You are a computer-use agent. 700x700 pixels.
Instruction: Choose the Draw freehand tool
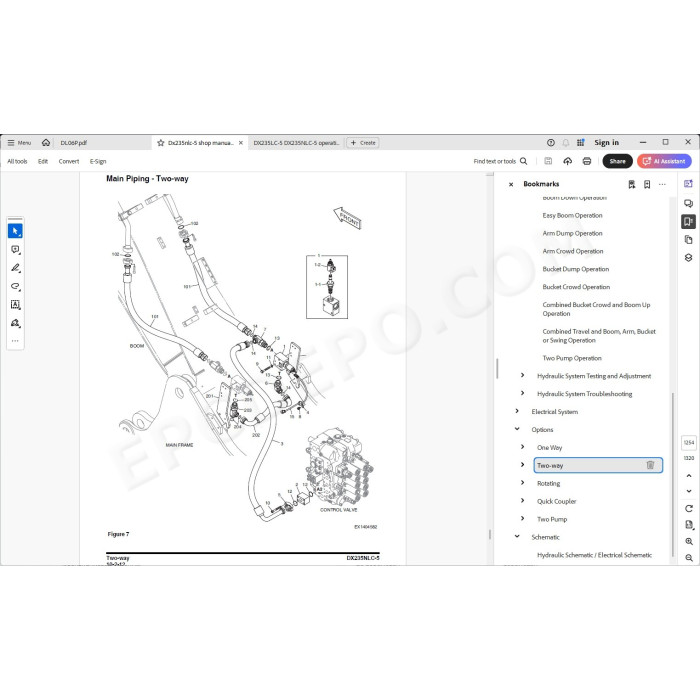[15, 286]
